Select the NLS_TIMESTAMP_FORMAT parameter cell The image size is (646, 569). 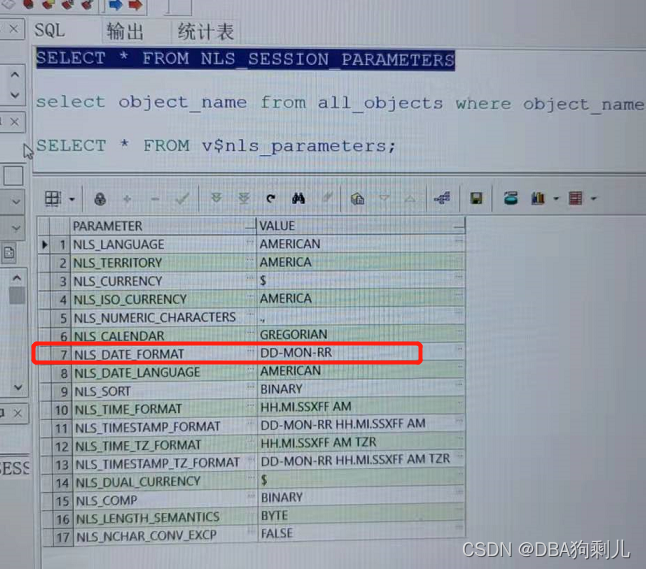pyautogui.click(x=164, y=427)
